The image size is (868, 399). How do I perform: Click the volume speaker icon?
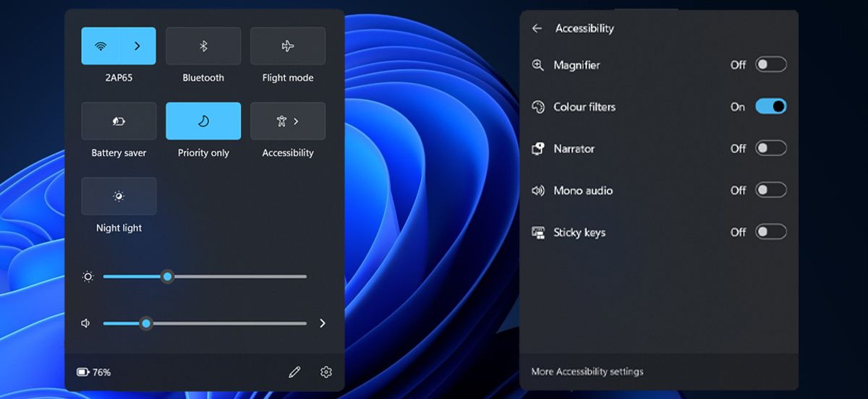click(x=86, y=323)
